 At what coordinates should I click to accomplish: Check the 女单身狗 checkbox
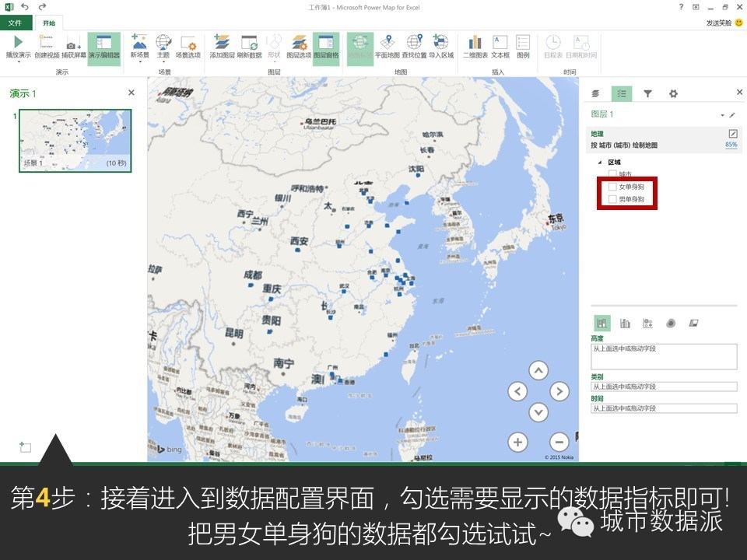pyautogui.click(x=612, y=187)
